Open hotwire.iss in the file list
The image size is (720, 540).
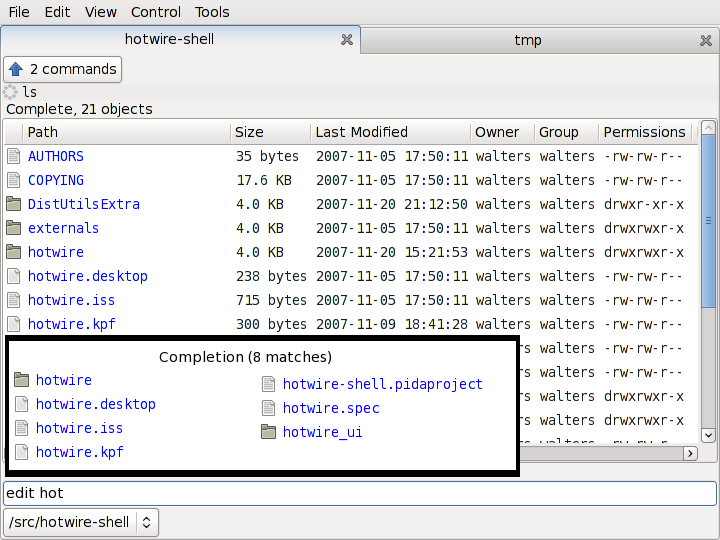71,300
